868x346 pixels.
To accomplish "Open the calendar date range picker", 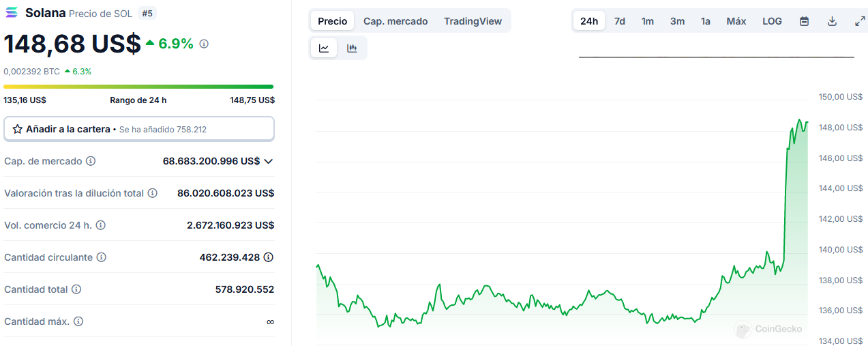I will coord(804,21).
